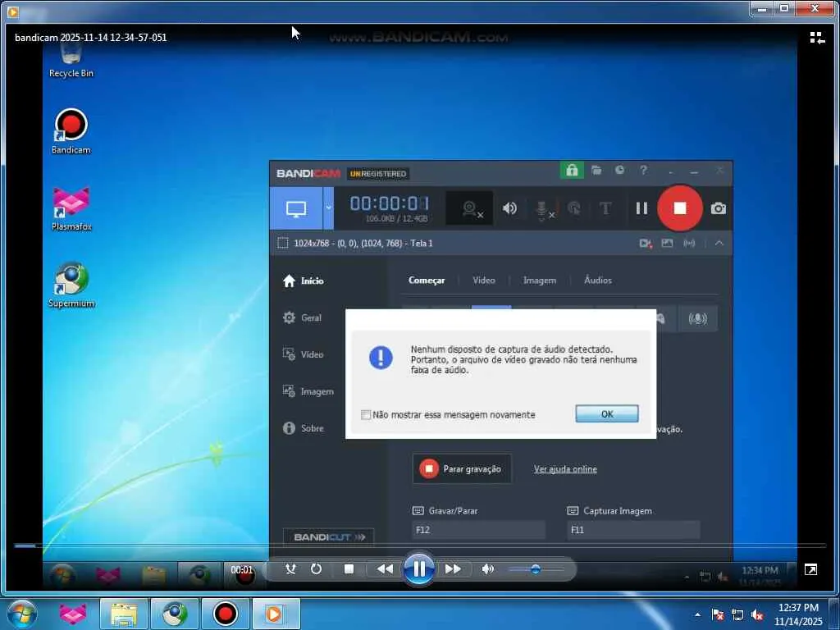Click the muted volume tray icon
This screenshot has height=630, width=840.
[757, 615]
